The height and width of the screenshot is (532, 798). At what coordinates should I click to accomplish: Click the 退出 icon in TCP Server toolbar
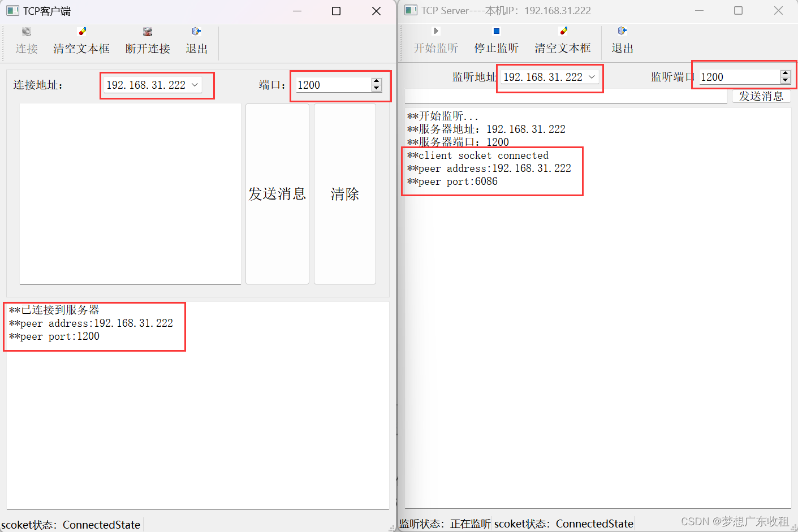(622, 31)
